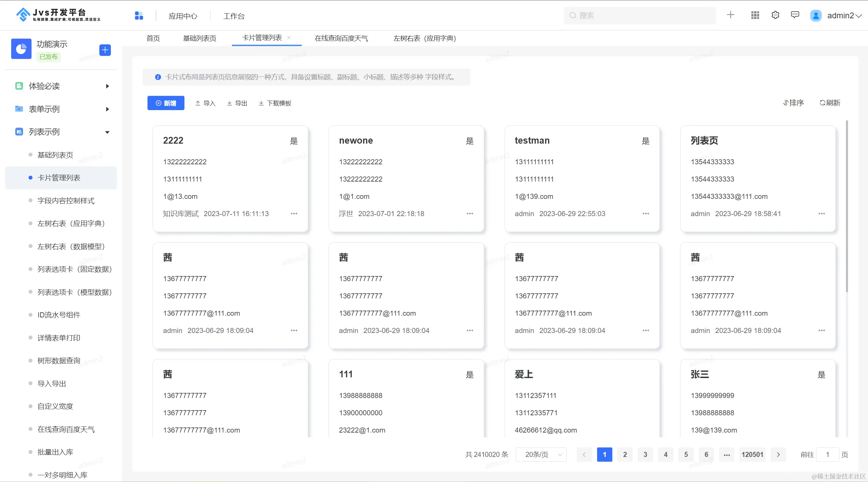Click the plus icon near search

[x=731, y=15]
